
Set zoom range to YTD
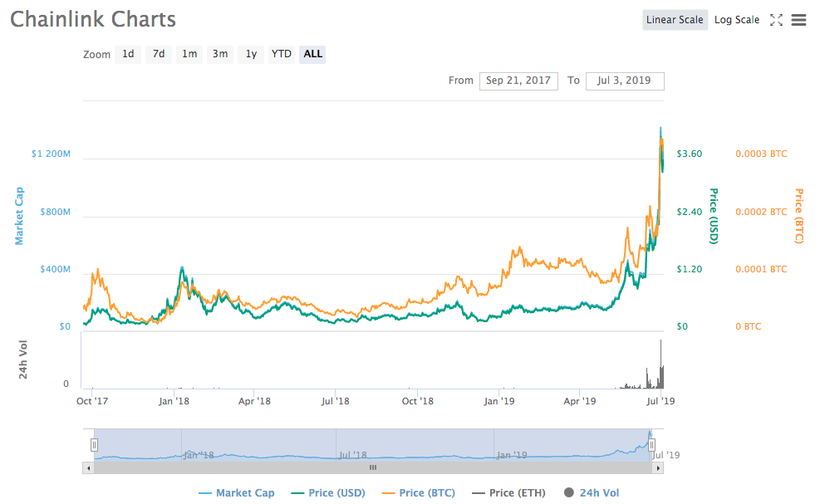282,54
